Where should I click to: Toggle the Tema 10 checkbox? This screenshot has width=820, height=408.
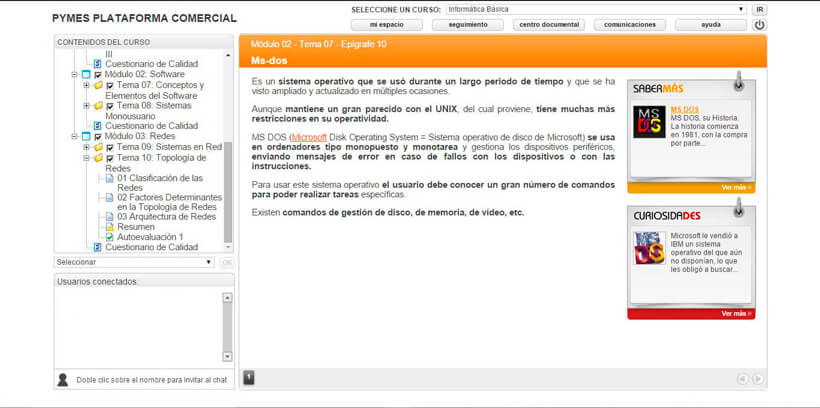tap(110, 158)
